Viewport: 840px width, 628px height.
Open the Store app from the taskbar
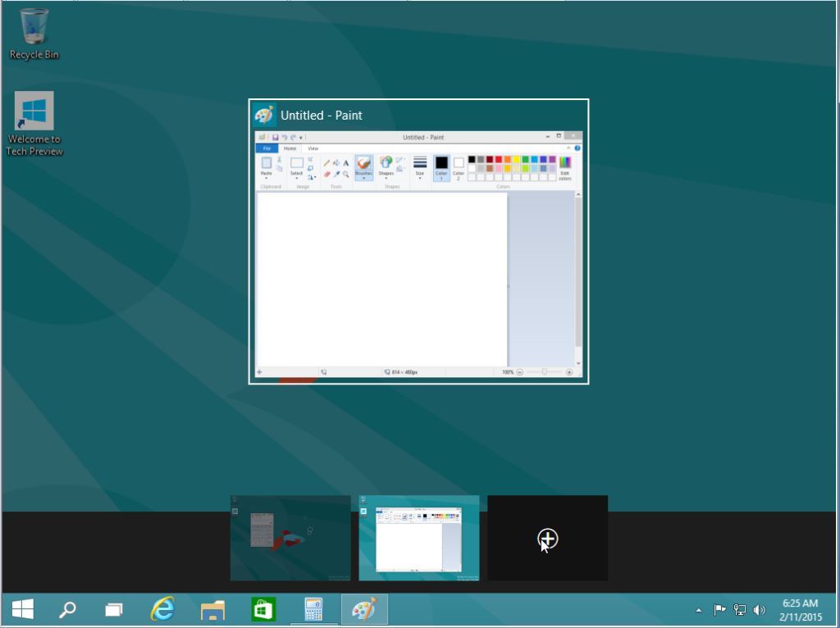click(263, 609)
